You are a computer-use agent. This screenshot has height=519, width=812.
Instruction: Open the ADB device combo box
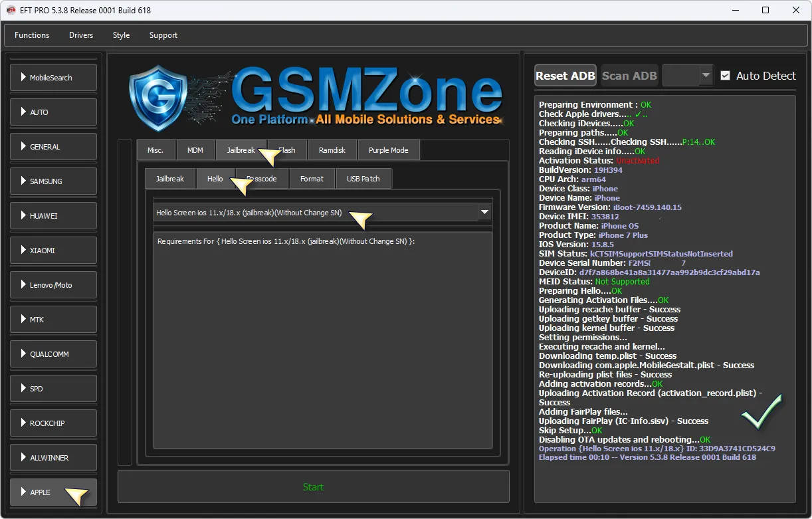[688, 76]
